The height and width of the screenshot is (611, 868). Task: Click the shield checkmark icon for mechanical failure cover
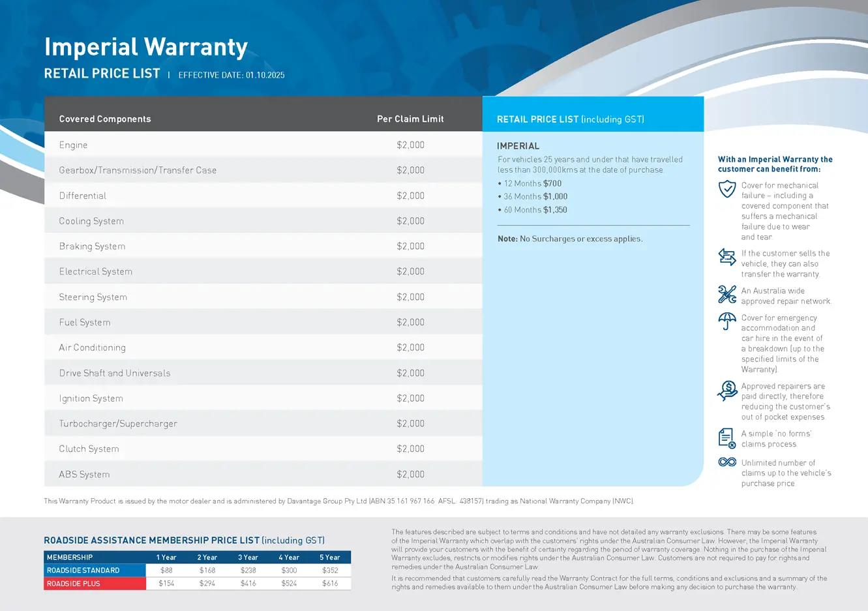point(727,188)
